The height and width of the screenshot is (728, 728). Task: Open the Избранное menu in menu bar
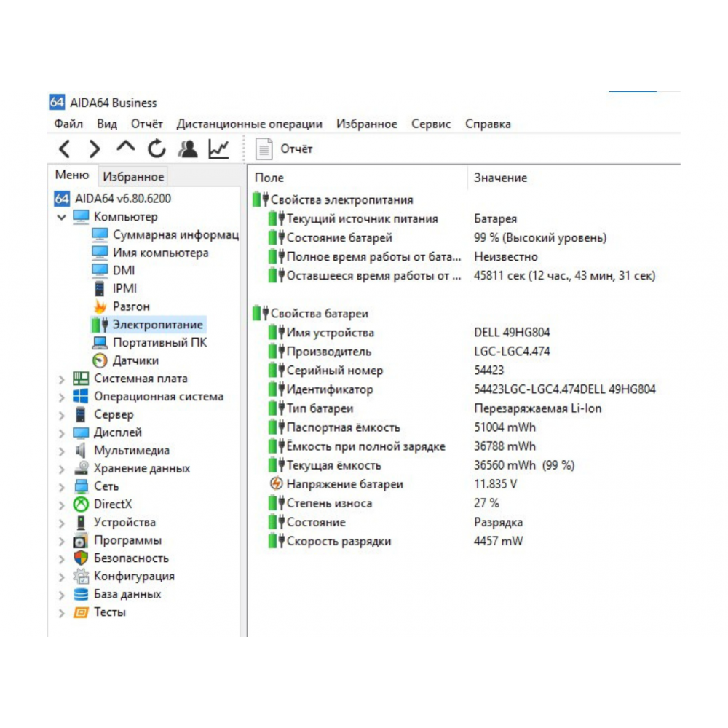(367, 124)
